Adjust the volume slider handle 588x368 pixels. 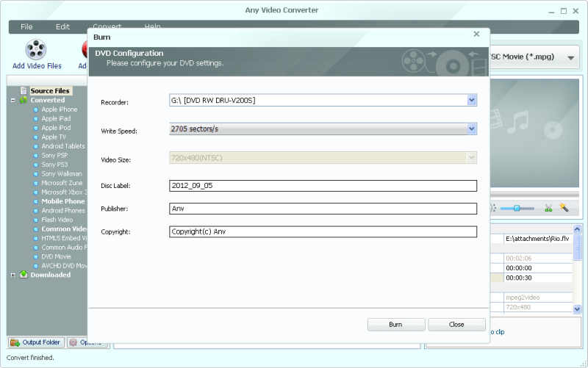[x=517, y=209]
